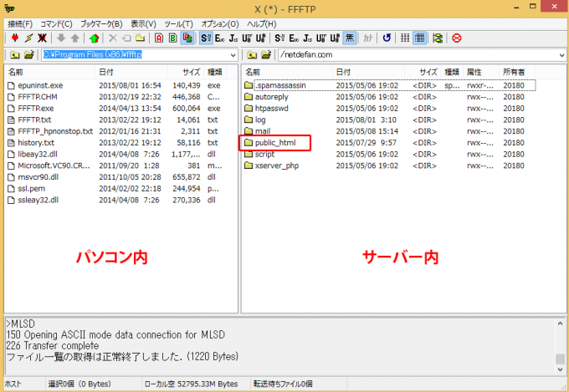Screen dimensions: 569x392
Task: Select local file FFFTP.CHM
Action: point(33,97)
